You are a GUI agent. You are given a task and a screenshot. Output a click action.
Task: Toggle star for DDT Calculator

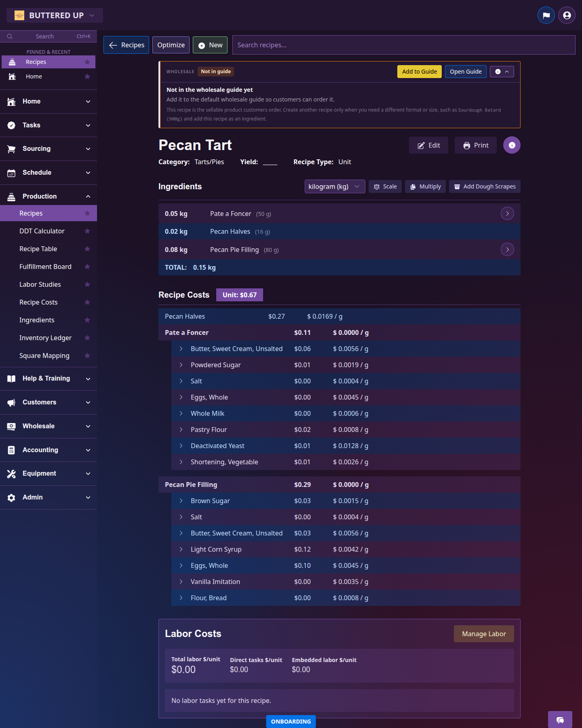(x=87, y=231)
